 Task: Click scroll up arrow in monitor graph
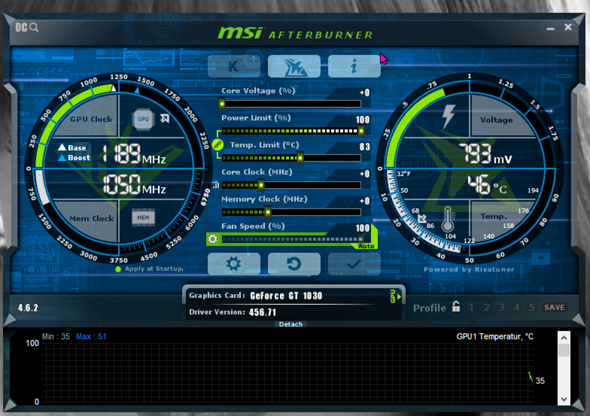tap(564, 338)
